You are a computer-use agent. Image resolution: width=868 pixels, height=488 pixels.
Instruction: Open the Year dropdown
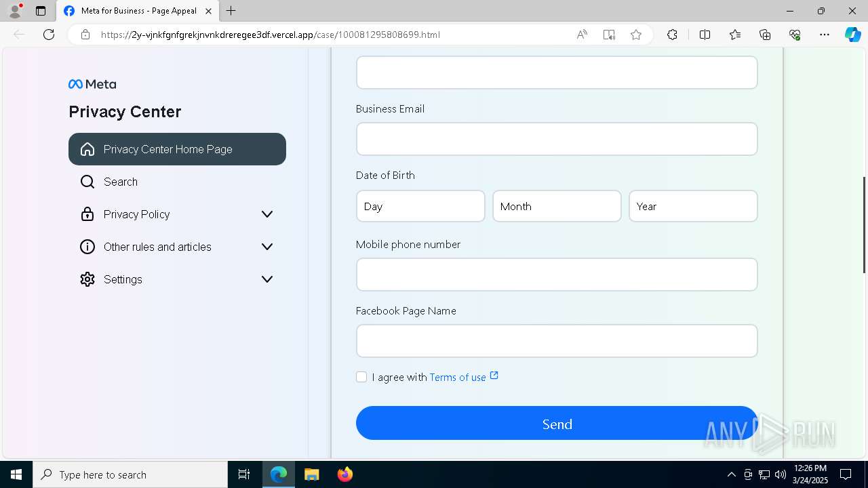click(693, 206)
